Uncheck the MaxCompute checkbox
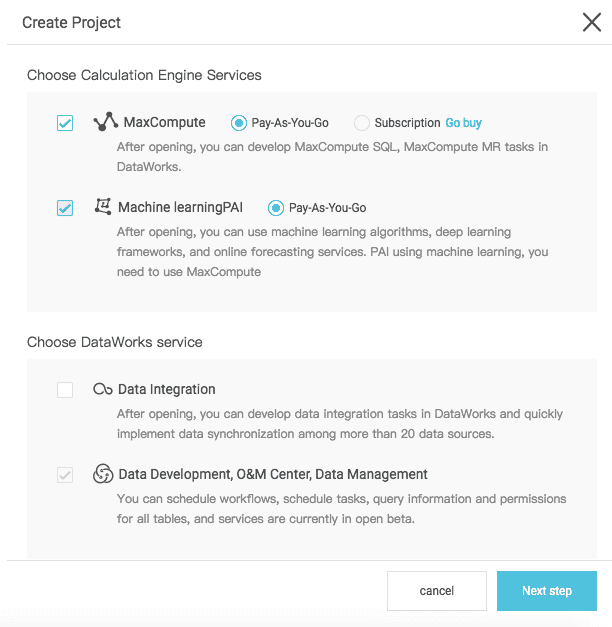The image size is (612, 627). click(65, 123)
